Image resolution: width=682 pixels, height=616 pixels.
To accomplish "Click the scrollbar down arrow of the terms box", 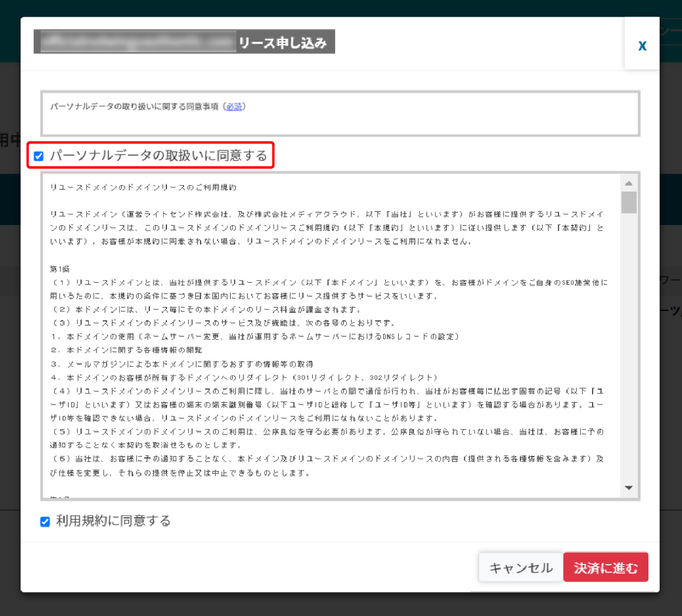I will click(628, 487).
